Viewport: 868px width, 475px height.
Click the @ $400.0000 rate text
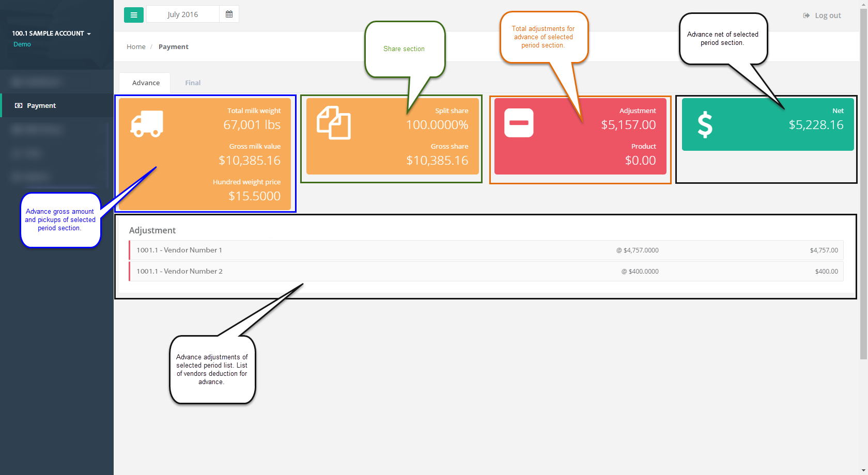(x=640, y=272)
